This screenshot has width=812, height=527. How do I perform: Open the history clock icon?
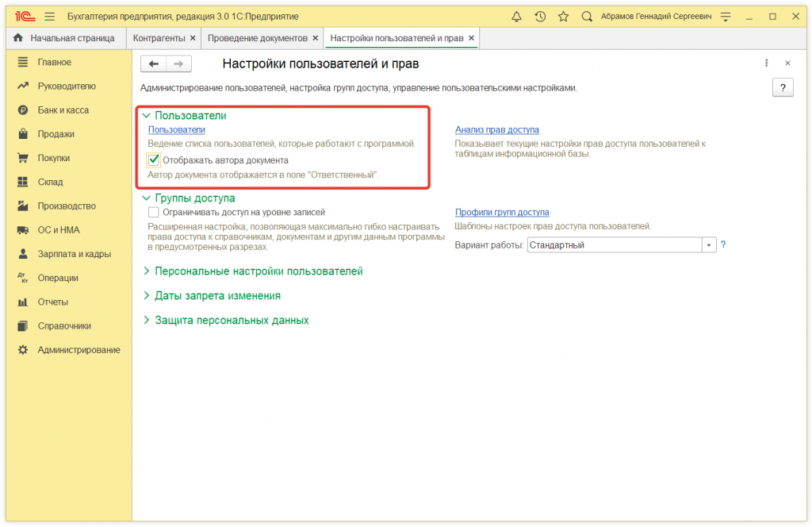point(540,16)
